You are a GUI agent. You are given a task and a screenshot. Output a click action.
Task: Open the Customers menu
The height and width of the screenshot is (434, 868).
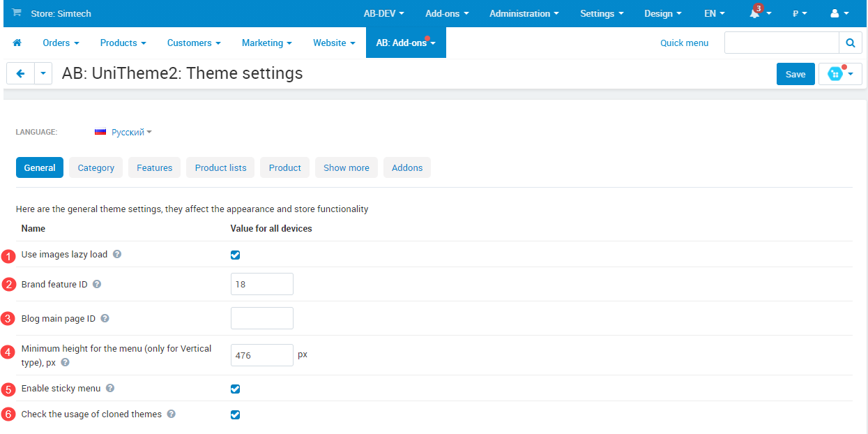click(x=194, y=43)
